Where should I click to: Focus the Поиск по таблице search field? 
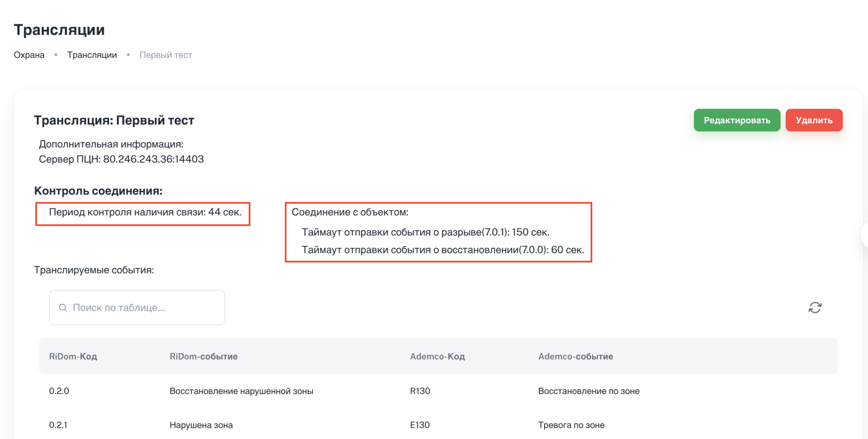click(145, 308)
